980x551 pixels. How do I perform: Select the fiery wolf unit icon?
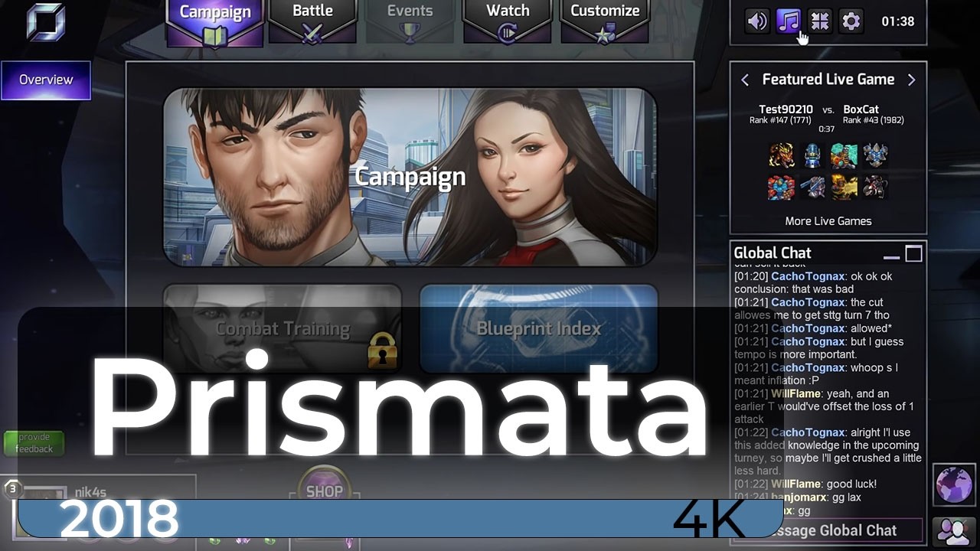782,155
